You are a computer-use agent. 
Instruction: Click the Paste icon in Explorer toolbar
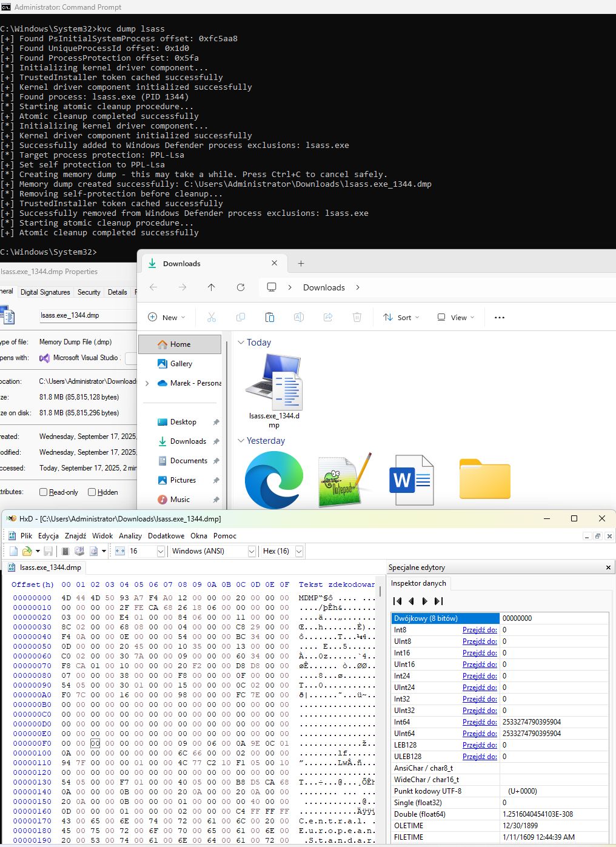[x=270, y=317]
